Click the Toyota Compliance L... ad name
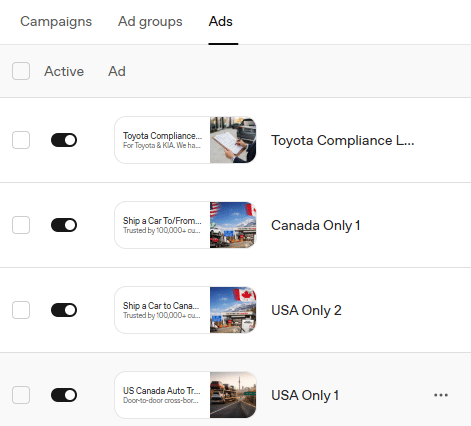Image resolution: width=471 pixels, height=426 pixels. click(x=343, y=140)
